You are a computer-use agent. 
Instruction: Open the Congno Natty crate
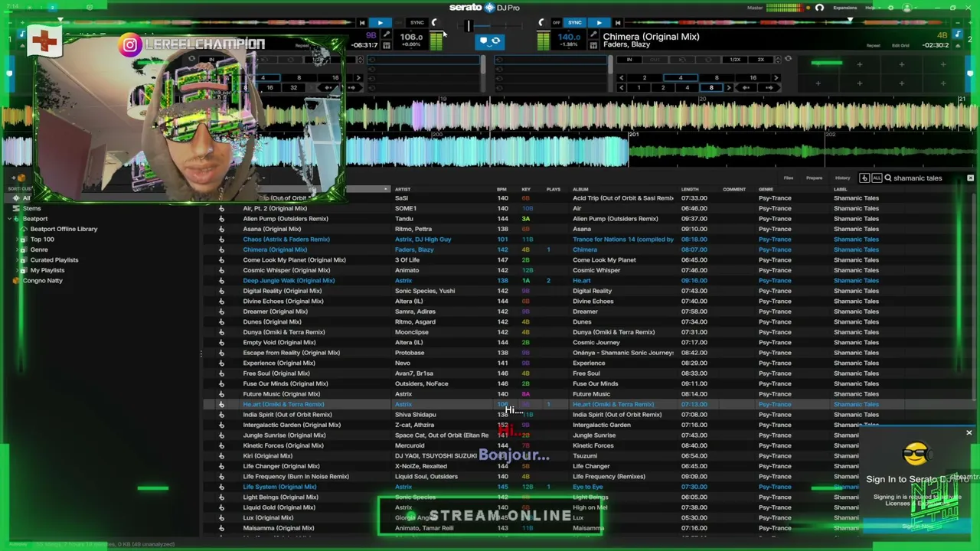[x=42, y=281]
